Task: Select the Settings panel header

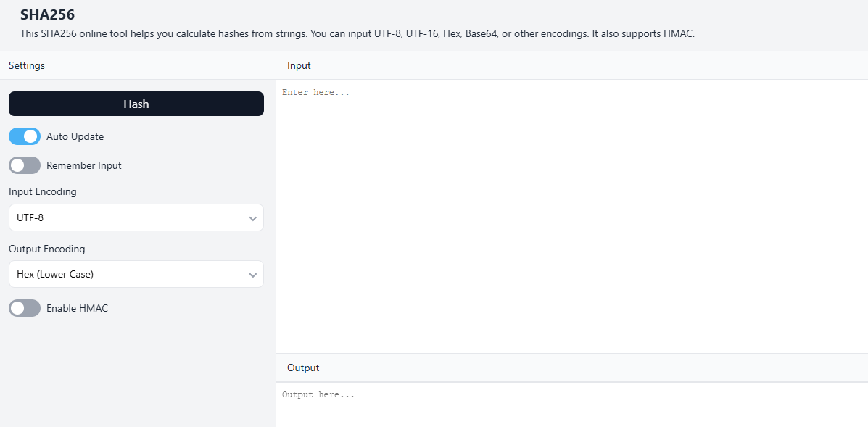Action: tap(27, 65)
